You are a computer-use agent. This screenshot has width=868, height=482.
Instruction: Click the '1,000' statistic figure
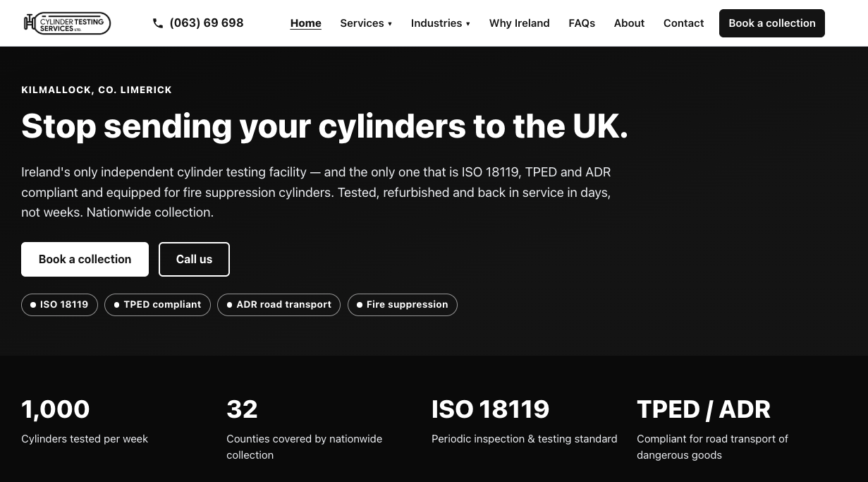tap(56, 409)
